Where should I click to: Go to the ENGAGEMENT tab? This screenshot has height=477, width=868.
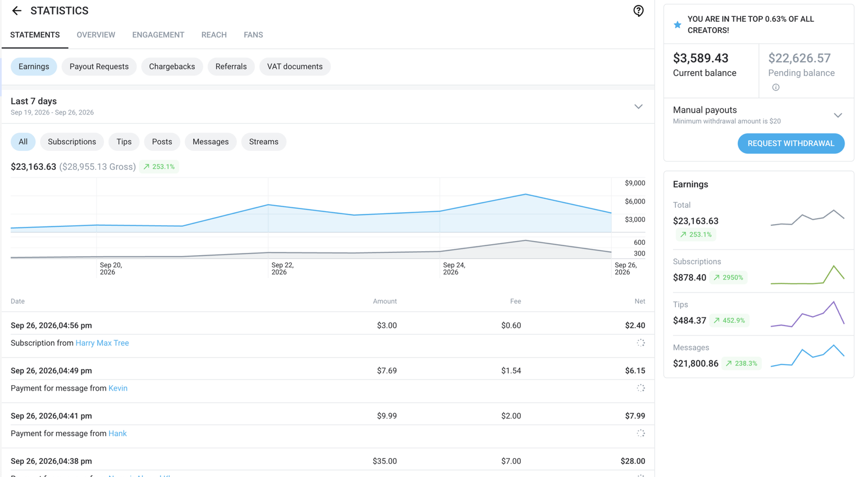[158, 35]
